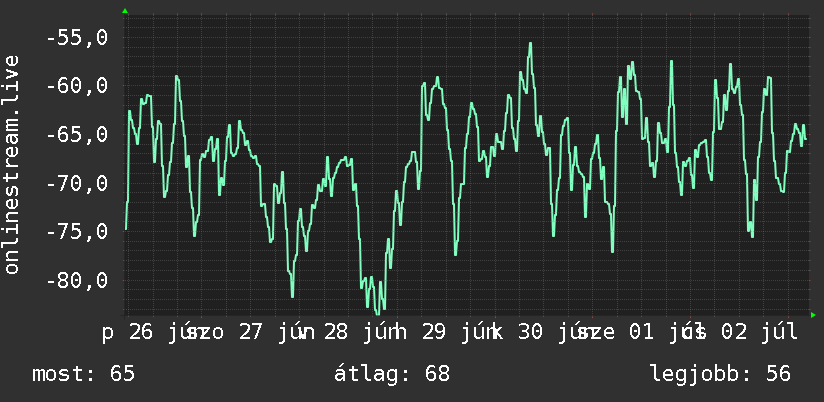The height and width of the screenshot is (402, 824).
Task: Click the -80,0 y-axis label
Action: (x=77, y=280)
